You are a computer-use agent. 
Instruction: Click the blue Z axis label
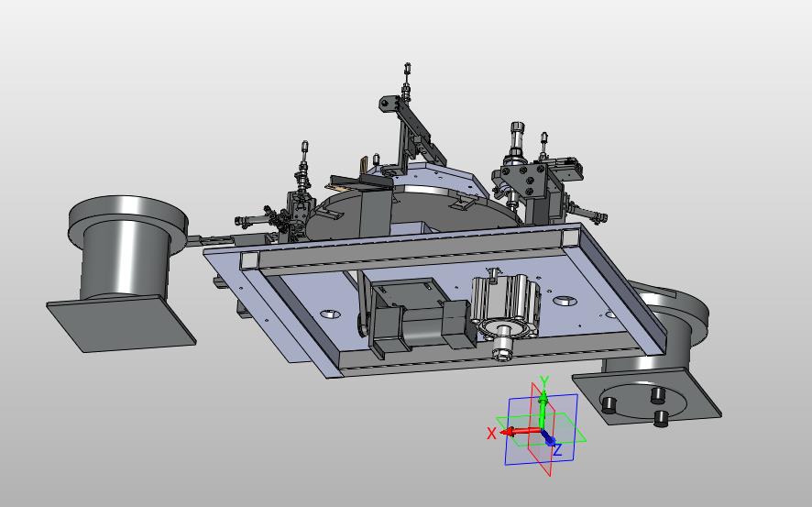tap(558, 449)
